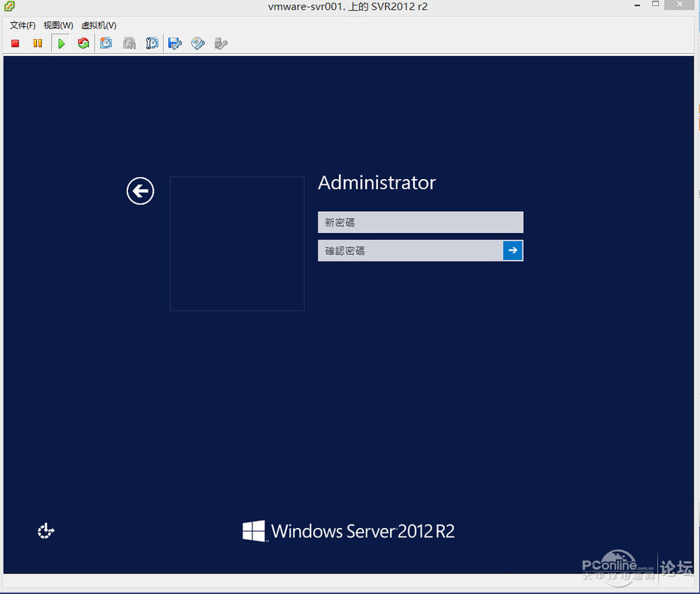Select the Administrator account picture tile

(x=237, y=244)
